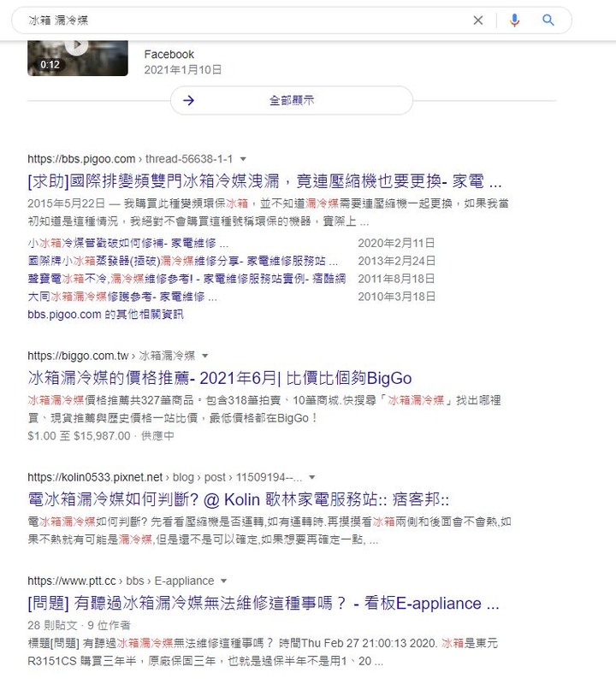Screen dimensions: 616x690
Task: Submit the search with the magnifier icon
Action: [548, 20]
